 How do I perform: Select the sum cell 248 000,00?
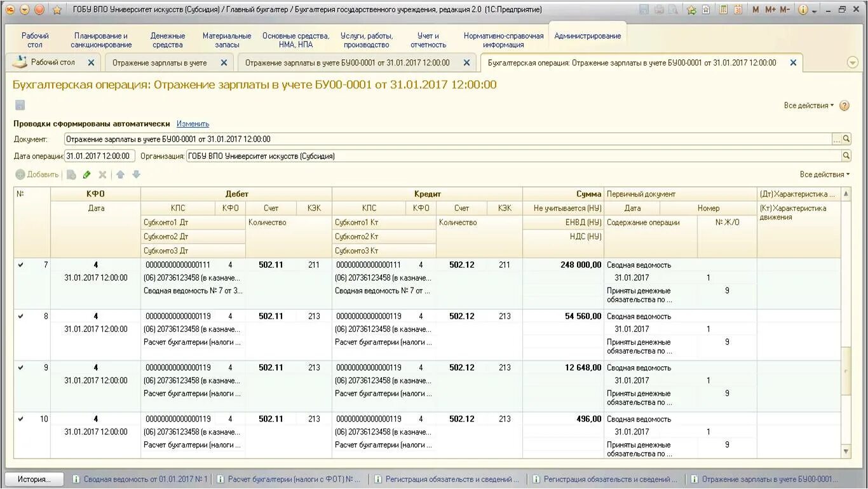pyautogui.click(x=562, y=265)
